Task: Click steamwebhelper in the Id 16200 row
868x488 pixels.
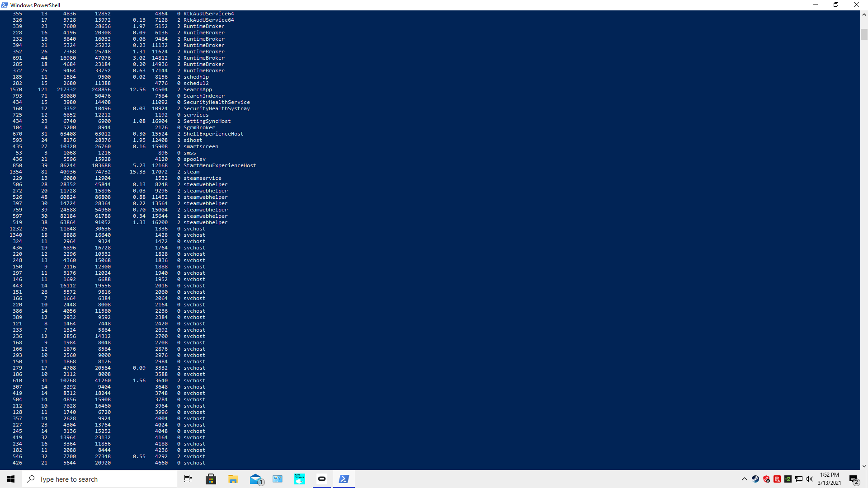Action: point(206,222)
